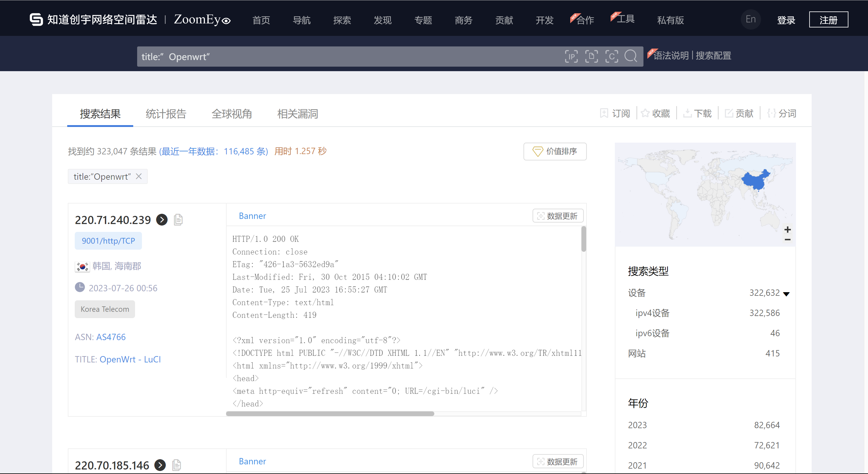
Task: Click the 注册 register button
Action: [x=829, y=20]
